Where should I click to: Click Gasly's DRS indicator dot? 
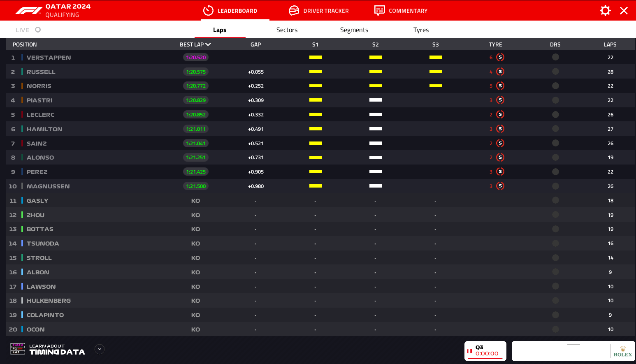(555, 200)
